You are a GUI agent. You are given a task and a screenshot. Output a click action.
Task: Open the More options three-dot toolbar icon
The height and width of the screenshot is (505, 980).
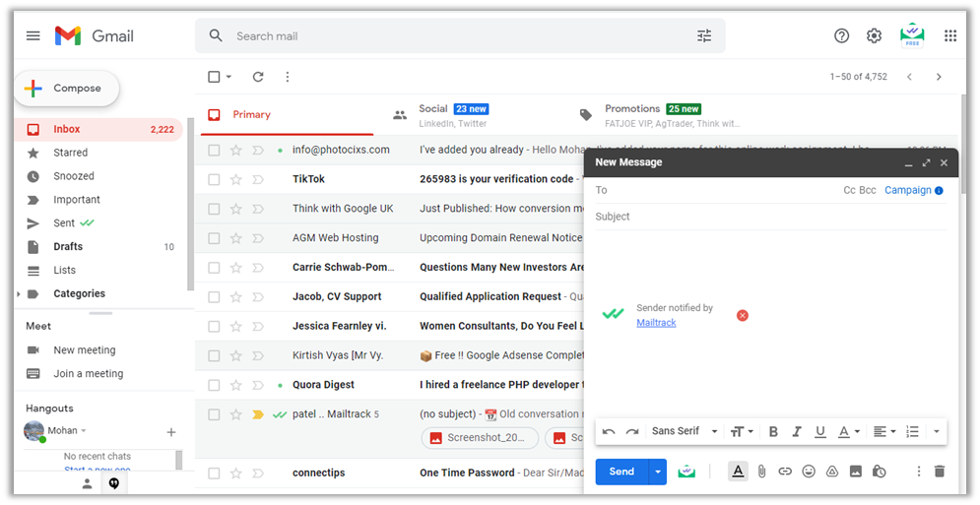click(287, 76)
